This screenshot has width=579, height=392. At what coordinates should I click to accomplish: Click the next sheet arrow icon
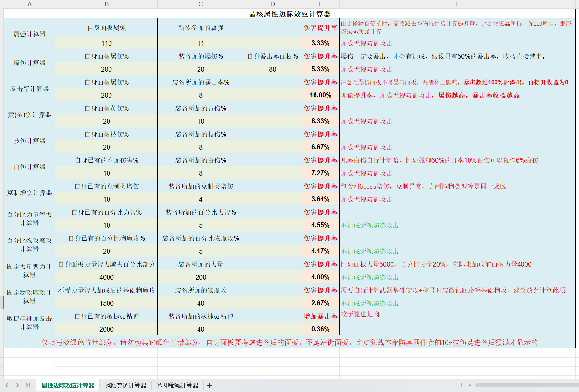[x=17, y=385]
